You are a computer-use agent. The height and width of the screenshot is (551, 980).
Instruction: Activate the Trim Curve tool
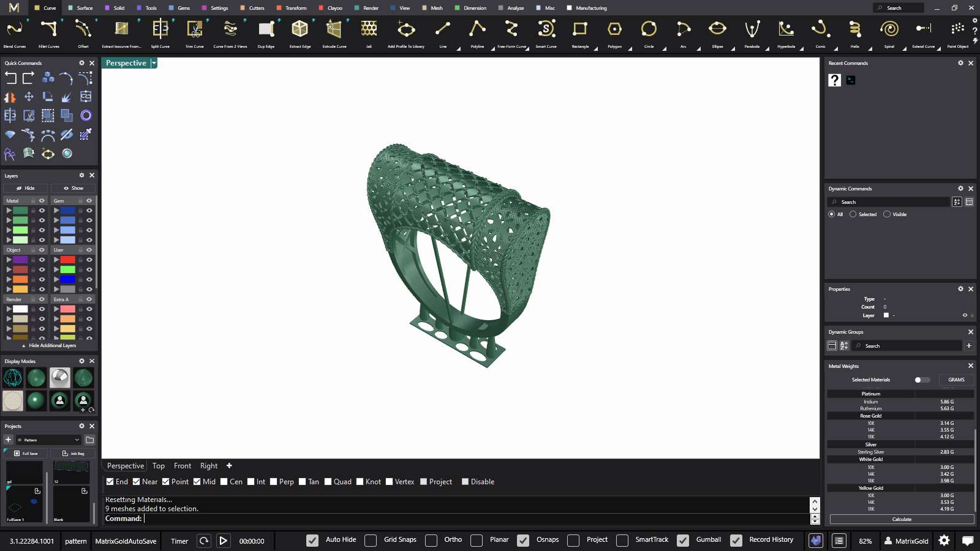[195, 33]
